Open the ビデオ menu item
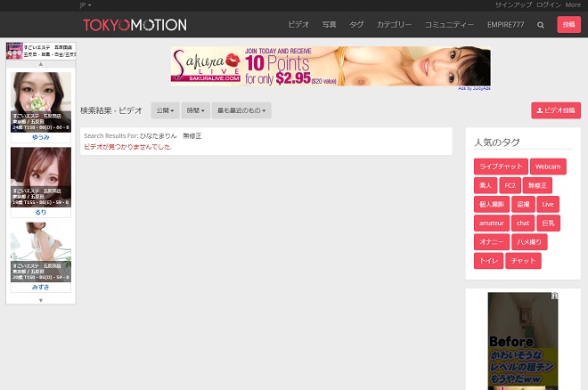This screenshot has width=588, height=390. (x=298, y=25)
